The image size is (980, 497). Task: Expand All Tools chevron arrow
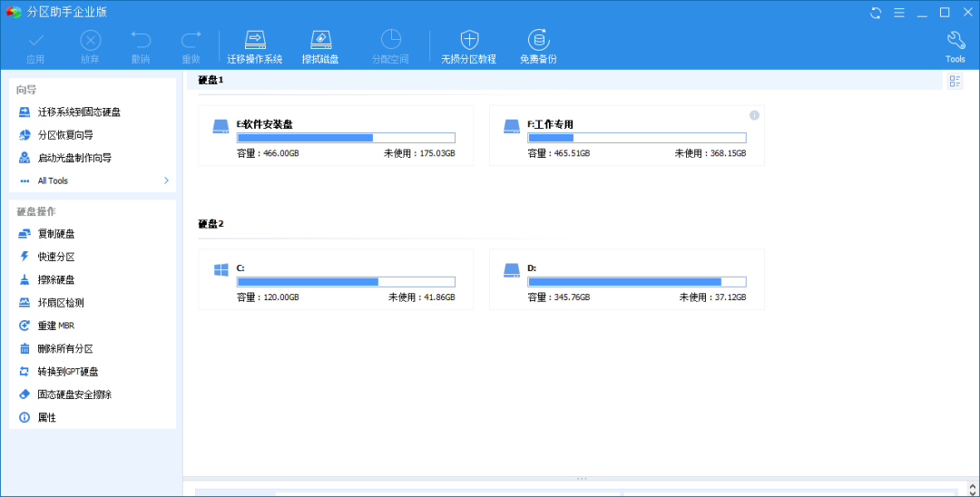point(166,180)
